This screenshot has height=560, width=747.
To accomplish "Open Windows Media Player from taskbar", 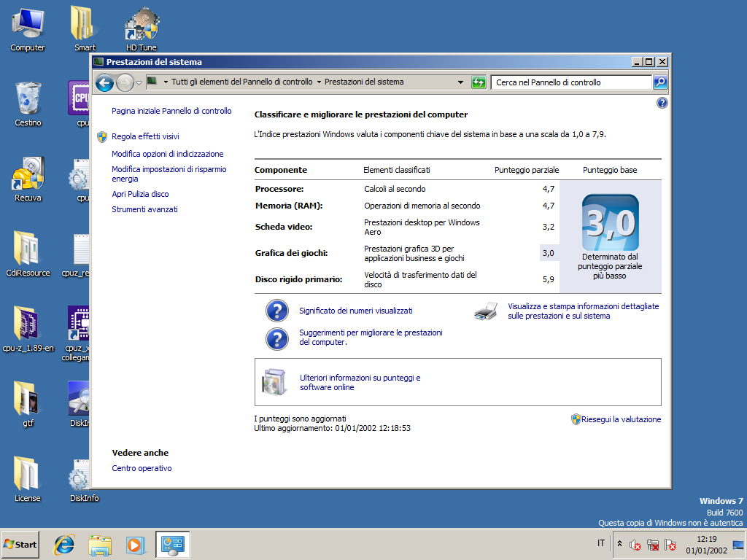I will 135,545.
